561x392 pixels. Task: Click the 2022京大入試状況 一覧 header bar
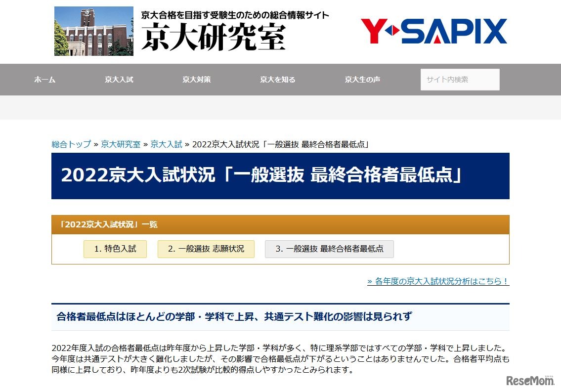[280, 225]
